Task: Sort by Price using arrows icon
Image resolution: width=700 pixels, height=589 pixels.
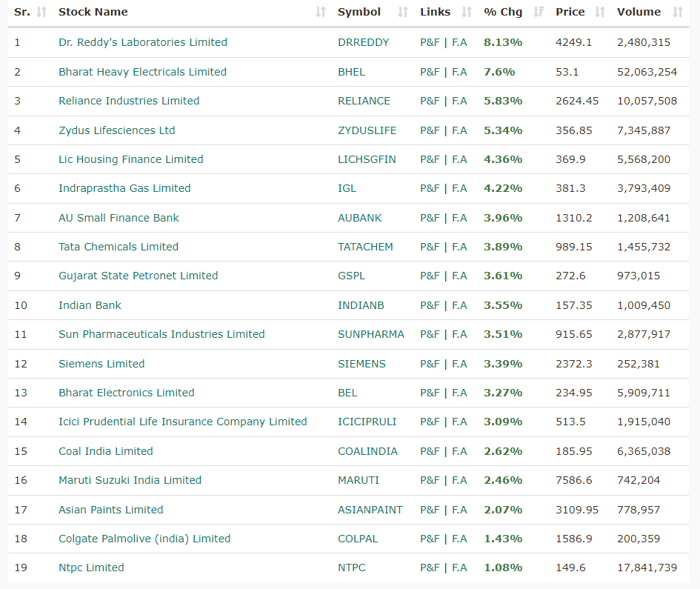Action: tap(600, 12)
